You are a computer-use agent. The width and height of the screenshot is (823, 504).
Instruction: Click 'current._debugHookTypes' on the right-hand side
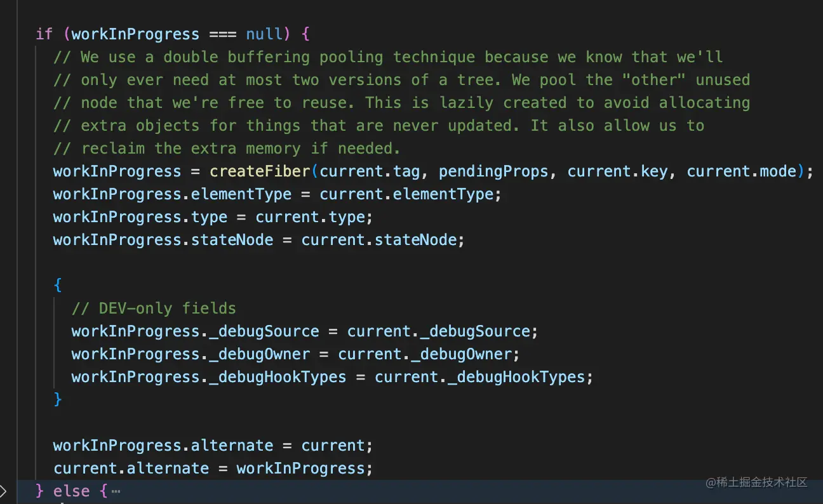pyautogui.click(x=479, y=377)
